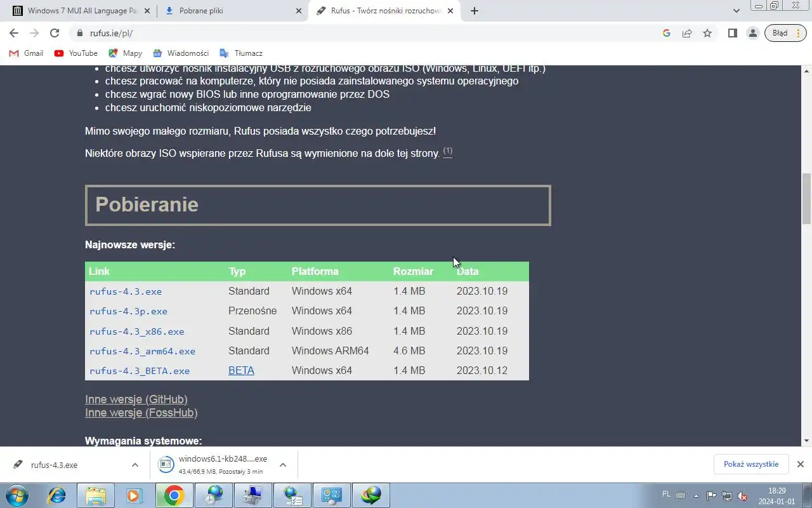Open the Wiadomości bookmark
The image size is (812, 508).
pyautogui.click(x=181, y=53)
